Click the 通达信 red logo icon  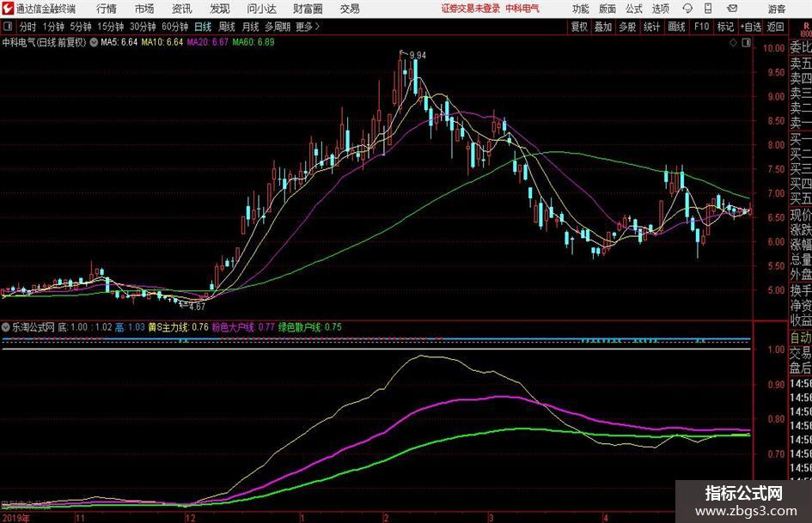click(x=8, y=9)
